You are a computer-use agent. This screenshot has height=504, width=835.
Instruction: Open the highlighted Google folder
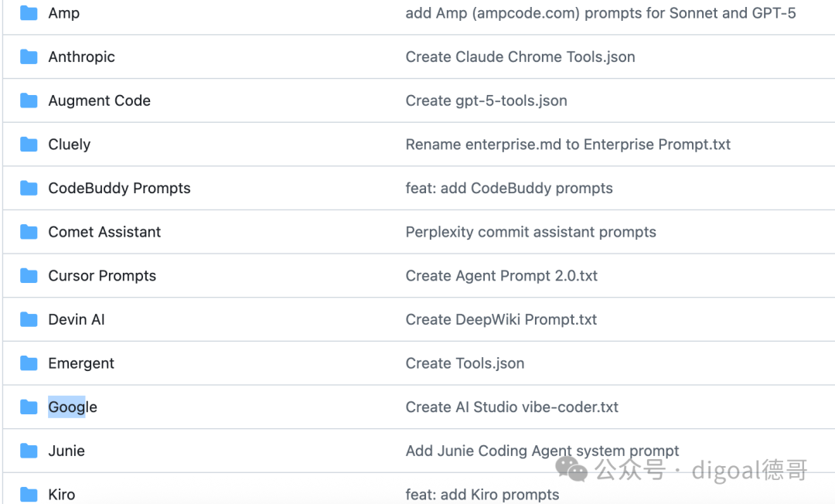tap(73, 407)
